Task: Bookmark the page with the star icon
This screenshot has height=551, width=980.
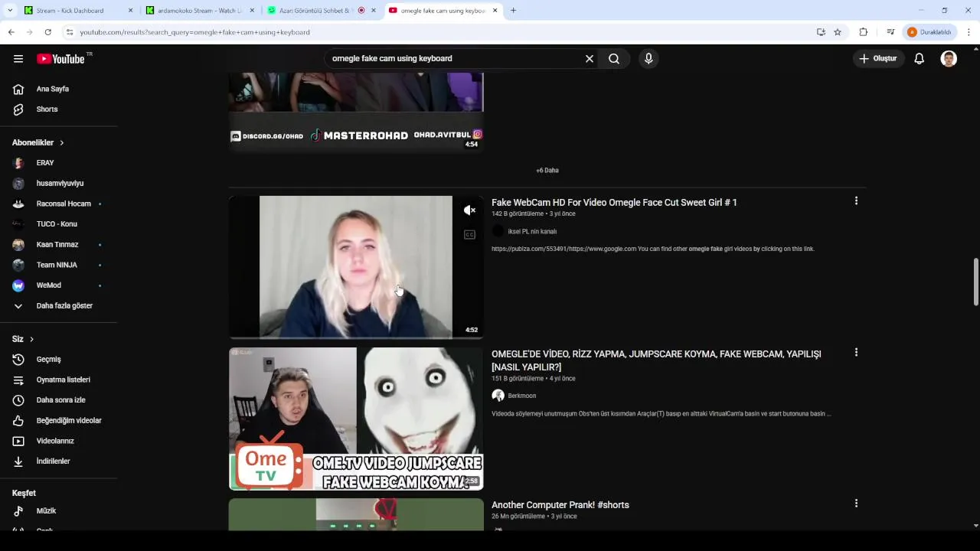Action: coord(838,32)
